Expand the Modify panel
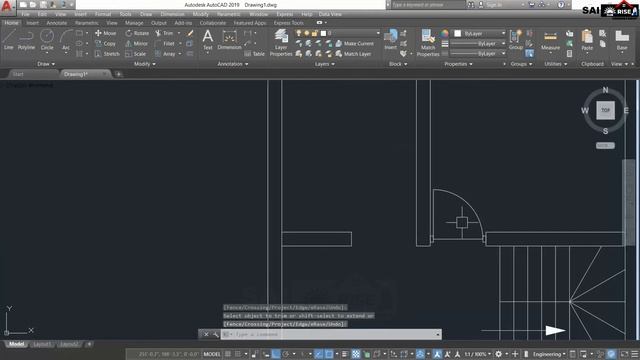This screenshot has width=640, height=360. pos(145,64)
